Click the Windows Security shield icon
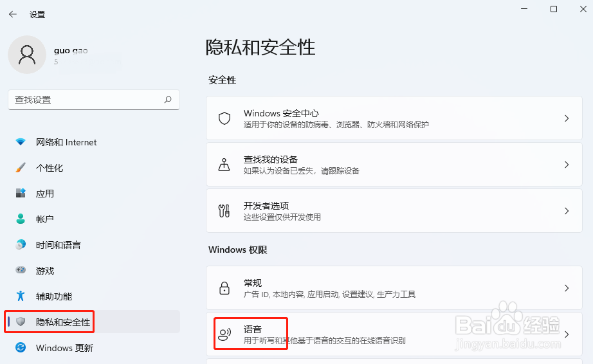Image resolution: width=593 pixels, height=364 pixels. [x=224, y=118]
